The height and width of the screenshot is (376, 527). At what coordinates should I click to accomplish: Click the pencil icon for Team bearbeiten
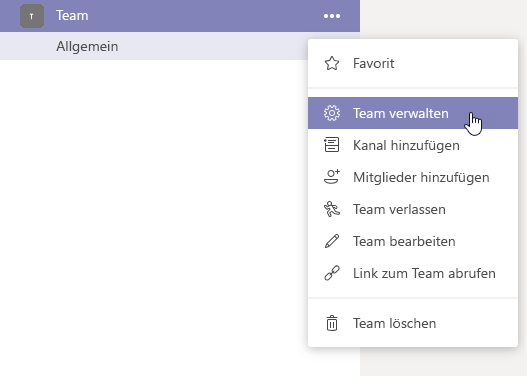click(332, 241)
